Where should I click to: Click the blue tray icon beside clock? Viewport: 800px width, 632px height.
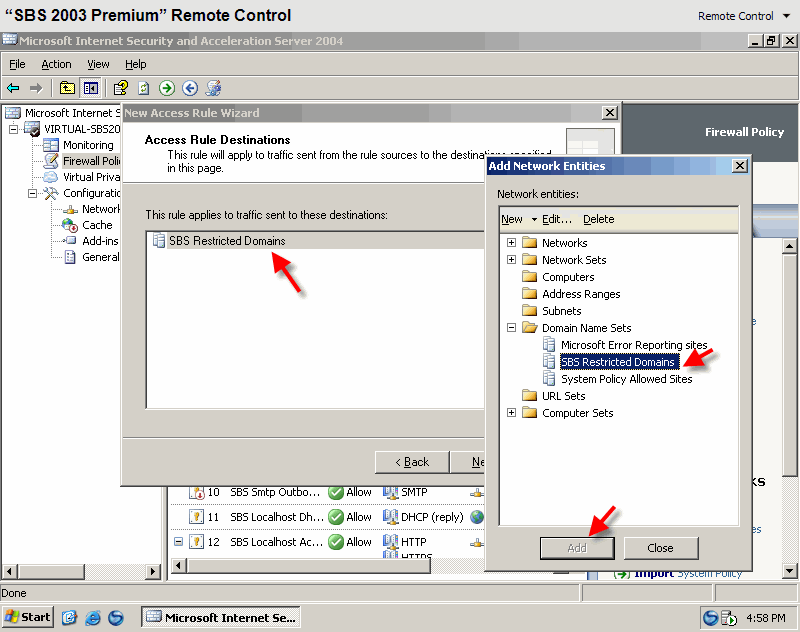click(x=710, y=618)
